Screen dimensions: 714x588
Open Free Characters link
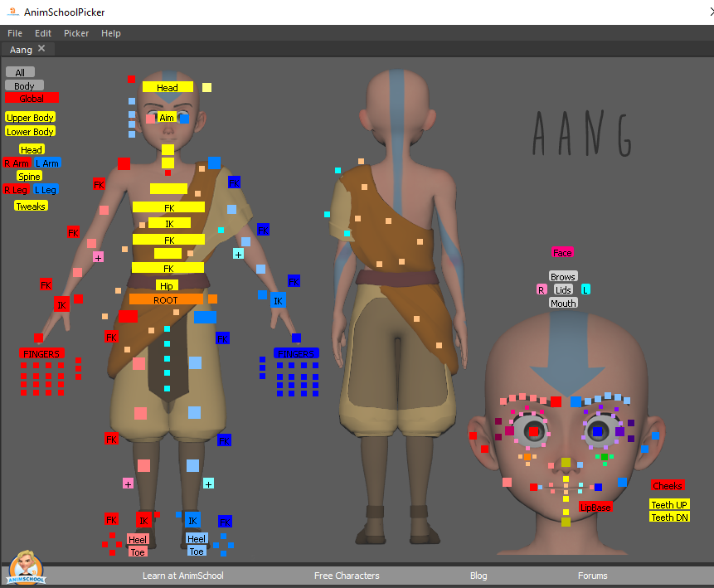coord(347,576)
